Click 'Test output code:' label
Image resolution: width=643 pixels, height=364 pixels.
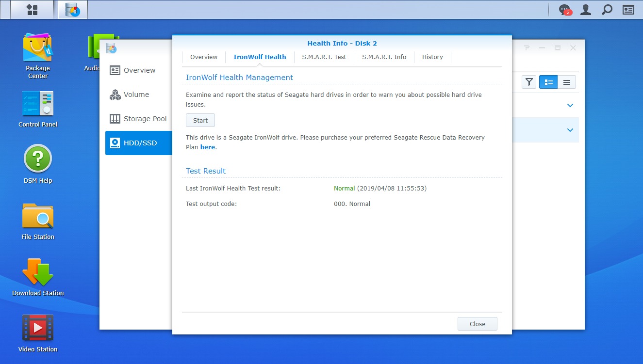pyautogui.click(x=212, y=204)
